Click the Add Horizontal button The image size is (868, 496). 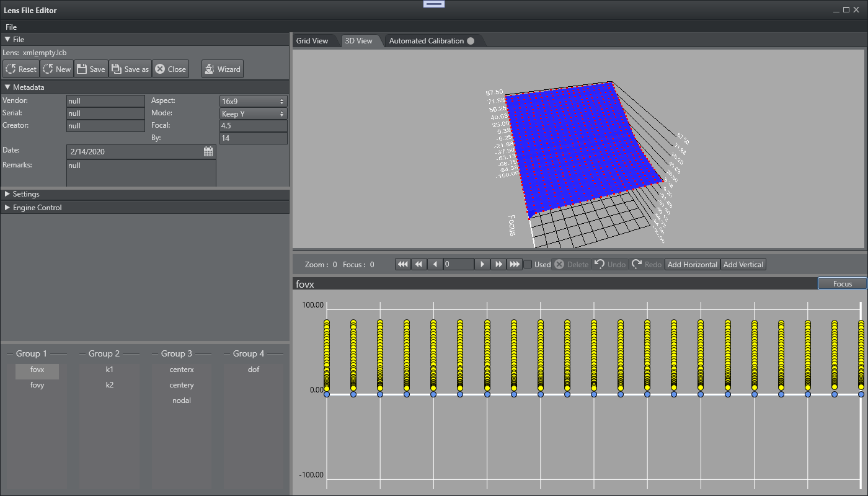tap(692, 265)
